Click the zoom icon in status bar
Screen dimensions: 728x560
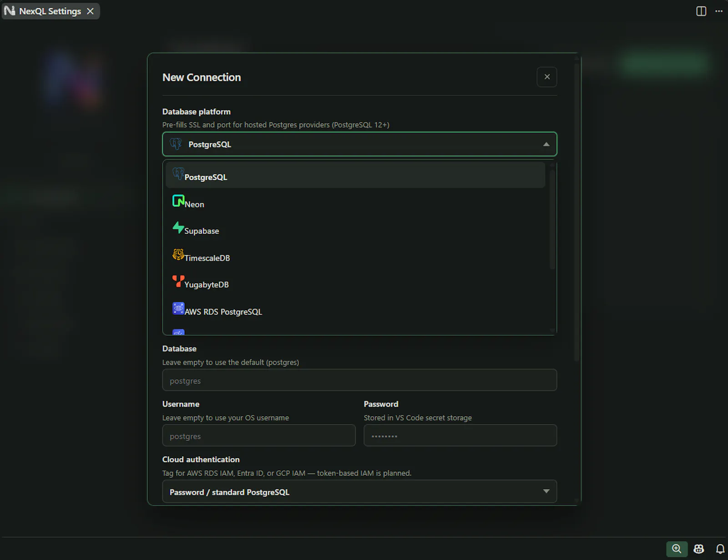click(x=677, y=549)
